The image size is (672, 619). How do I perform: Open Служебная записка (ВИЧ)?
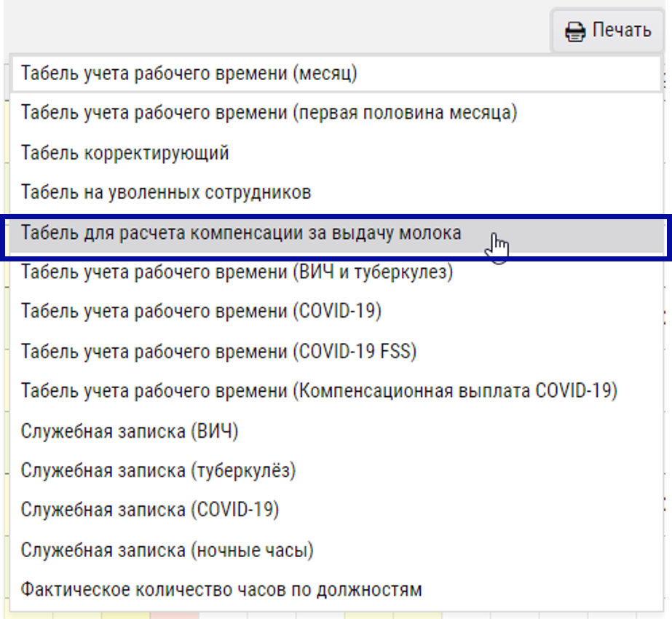point(130,431)
